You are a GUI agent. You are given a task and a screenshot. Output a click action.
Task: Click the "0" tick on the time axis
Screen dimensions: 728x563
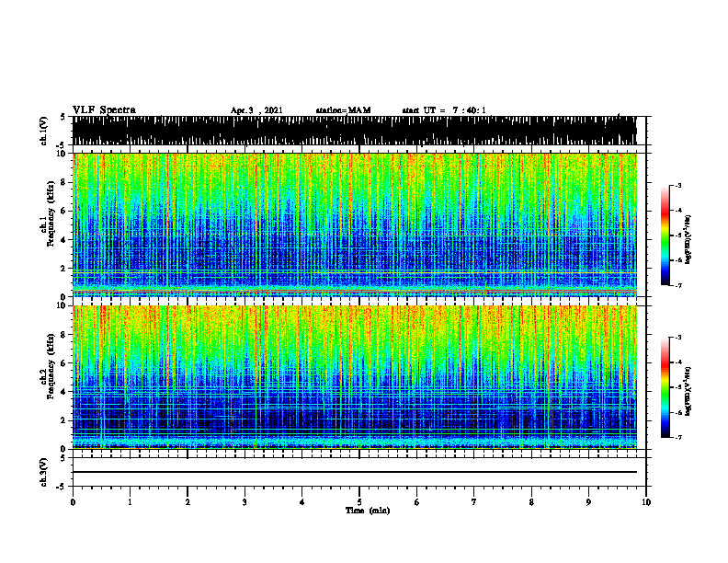pyautogui.click(x=73, y=502)
